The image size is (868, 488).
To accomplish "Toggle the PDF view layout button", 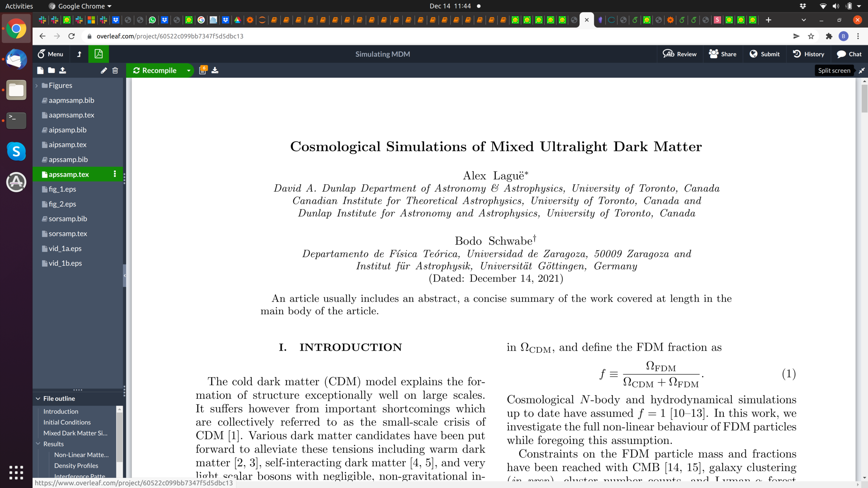I will coord(98,54).
